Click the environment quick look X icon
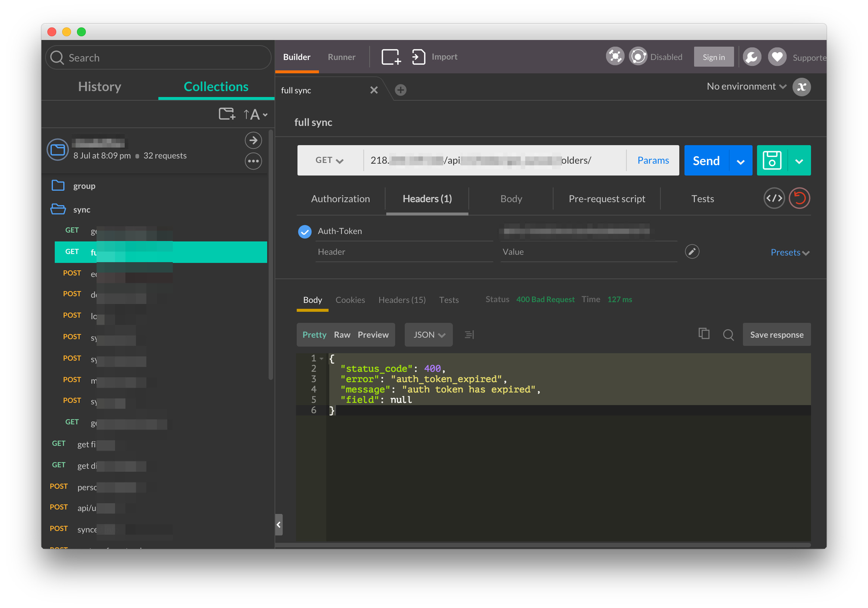 pyautogui.click(x=801, y=87)
